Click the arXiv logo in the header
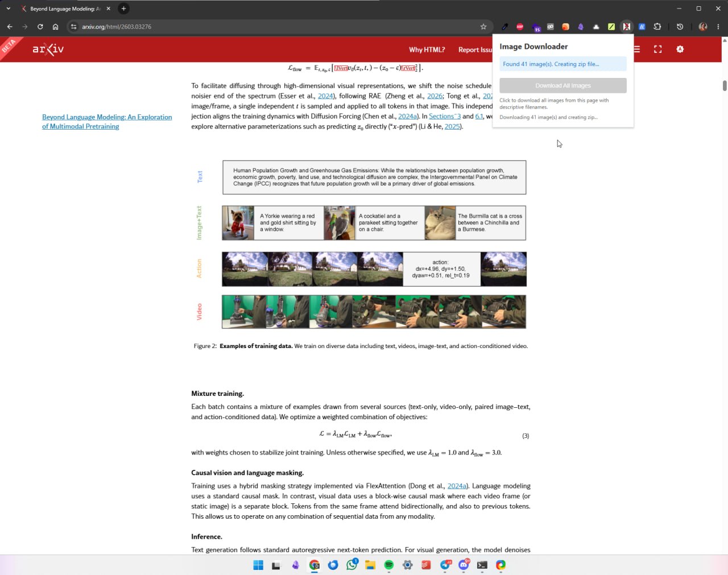728x575 pixels. click(x=48, y=49)
